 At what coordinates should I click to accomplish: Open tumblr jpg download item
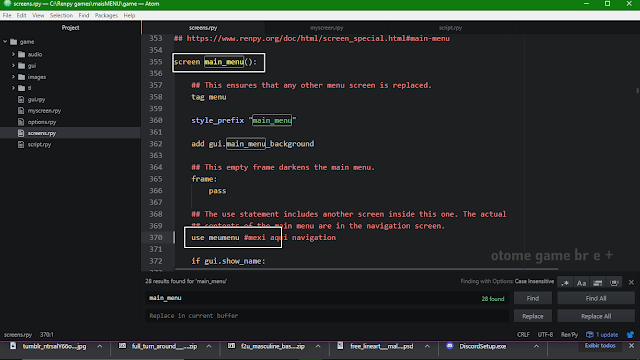click(54, 346)
